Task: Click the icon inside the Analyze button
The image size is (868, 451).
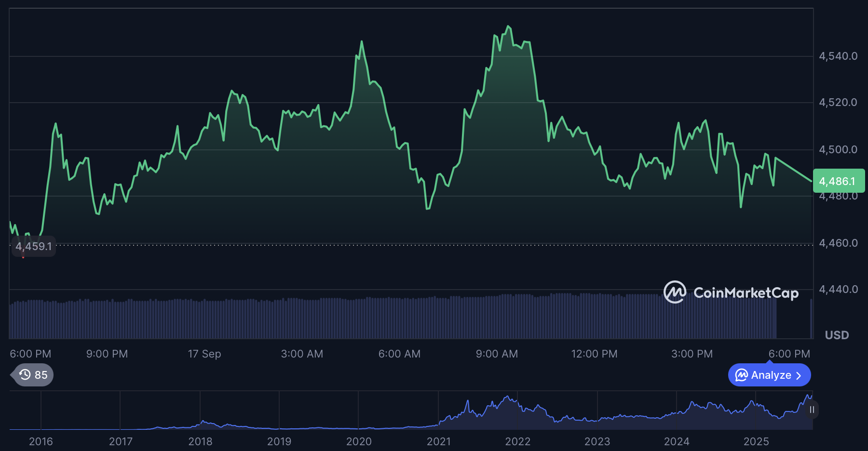Action: click(x=741, y=375)
